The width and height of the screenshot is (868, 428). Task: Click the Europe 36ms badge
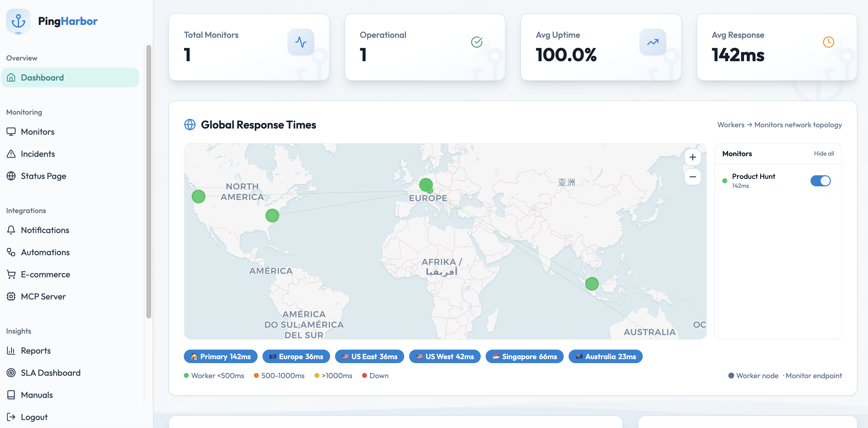(296, 357)
